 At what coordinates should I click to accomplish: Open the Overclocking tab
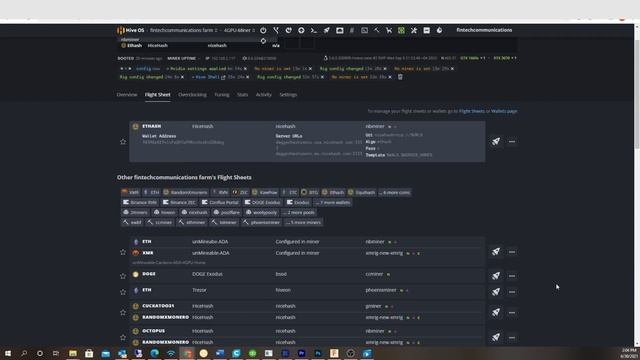pos(192,95)
